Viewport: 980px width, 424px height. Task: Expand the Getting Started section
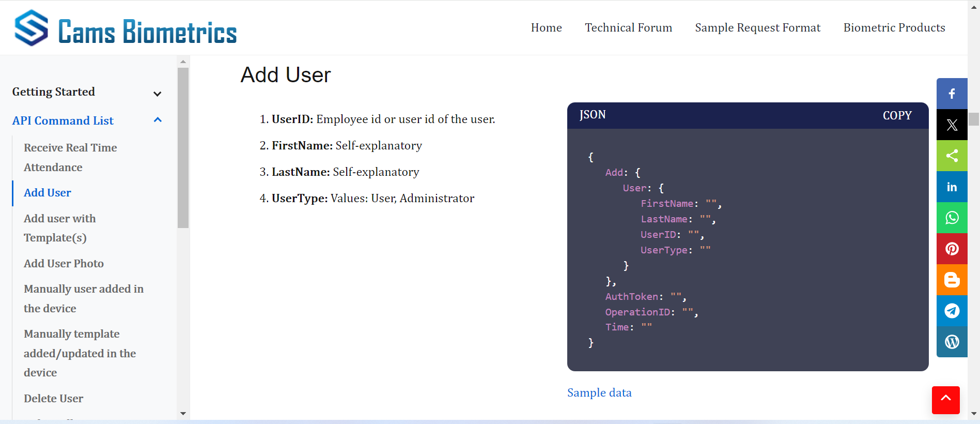[x=158, y=94]
